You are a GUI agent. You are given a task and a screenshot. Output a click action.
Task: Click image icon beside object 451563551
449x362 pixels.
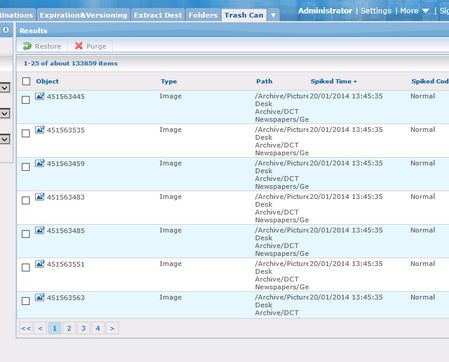click(x=40, y=264)
